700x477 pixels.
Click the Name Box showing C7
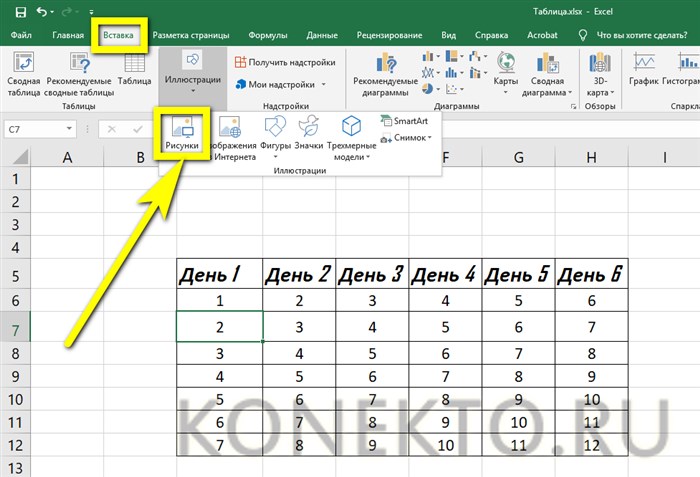click(34, 130)
